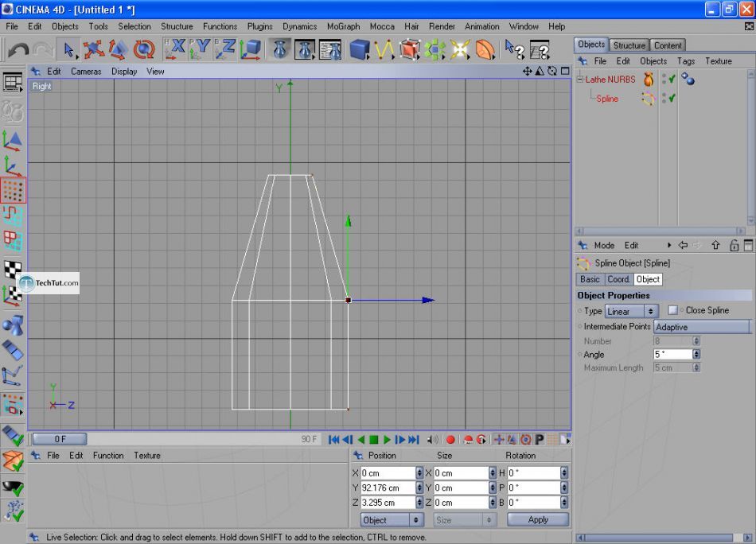Open the spline drawing tool icon
This screenshot has height=544, width=756.
[x=384, y=49]
